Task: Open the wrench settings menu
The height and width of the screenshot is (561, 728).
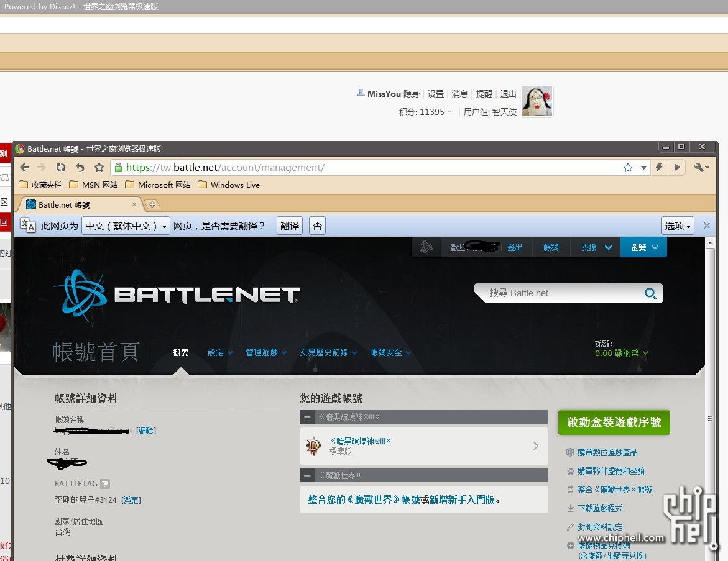Action: 701,168
